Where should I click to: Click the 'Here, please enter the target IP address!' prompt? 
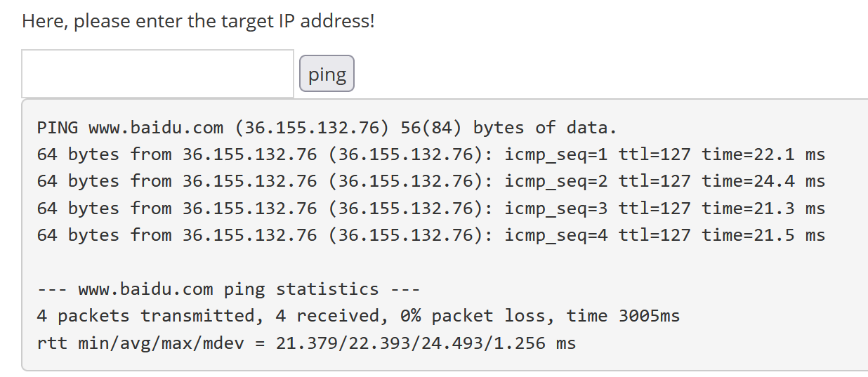pyautogui.click(x=198, y=21)
